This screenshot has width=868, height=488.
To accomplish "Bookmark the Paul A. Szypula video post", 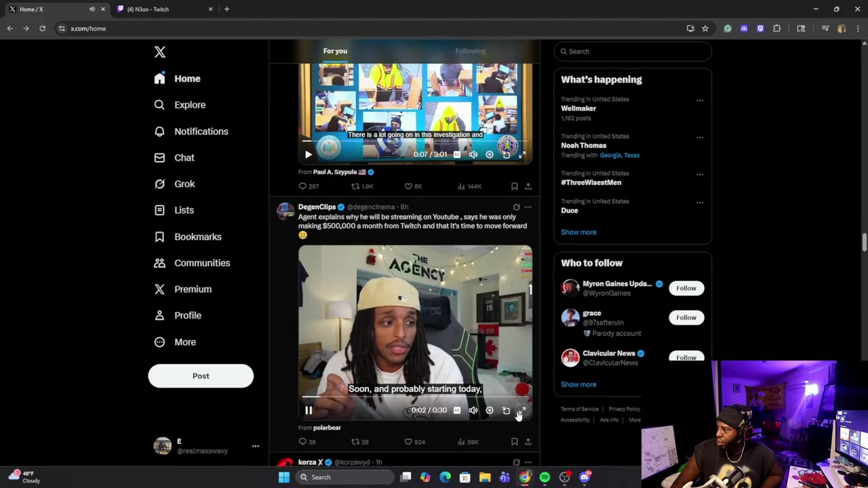I will click(x=514, y=186).
